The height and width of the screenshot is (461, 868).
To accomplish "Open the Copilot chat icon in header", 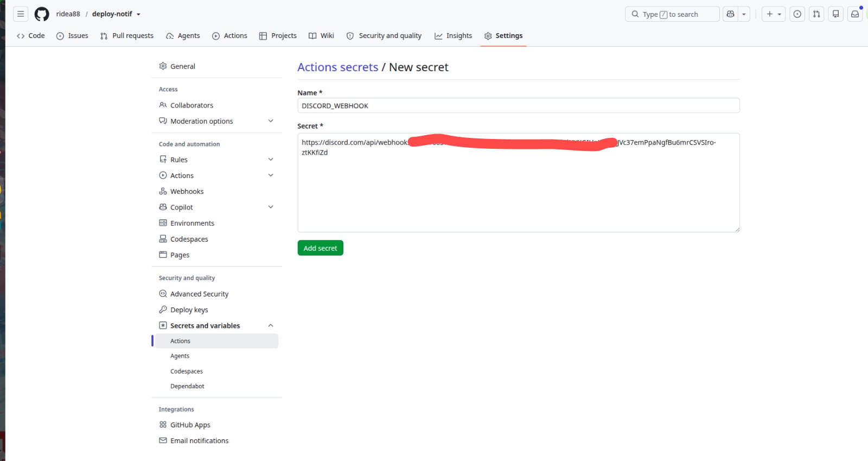I will [x=731, y=14].
